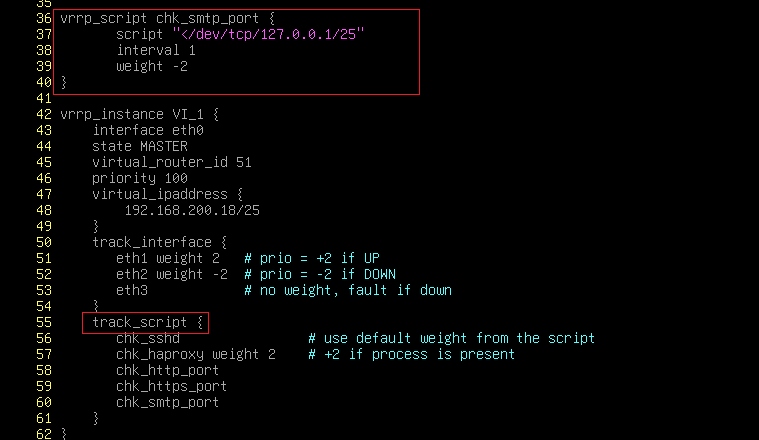Click chk_https_port on line 59

pos(172,386)
